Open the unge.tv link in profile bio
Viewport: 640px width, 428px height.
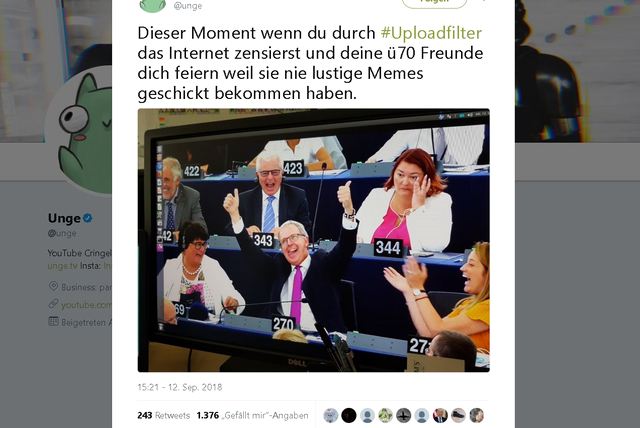pos(62,266)
